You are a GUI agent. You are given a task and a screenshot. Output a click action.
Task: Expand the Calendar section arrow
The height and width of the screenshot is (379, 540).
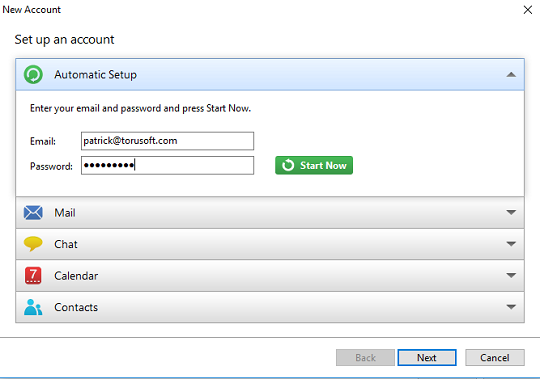click(511, 275)
